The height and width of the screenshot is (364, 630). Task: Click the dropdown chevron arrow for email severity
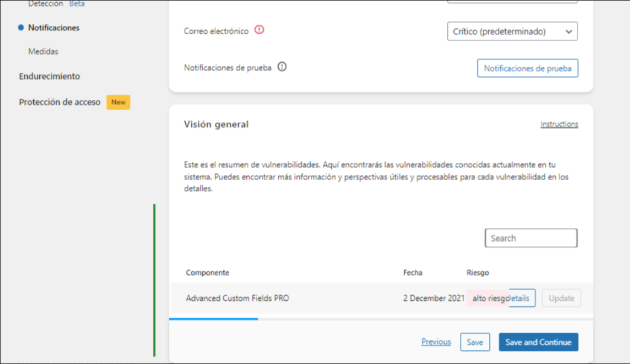click(568, 32)
